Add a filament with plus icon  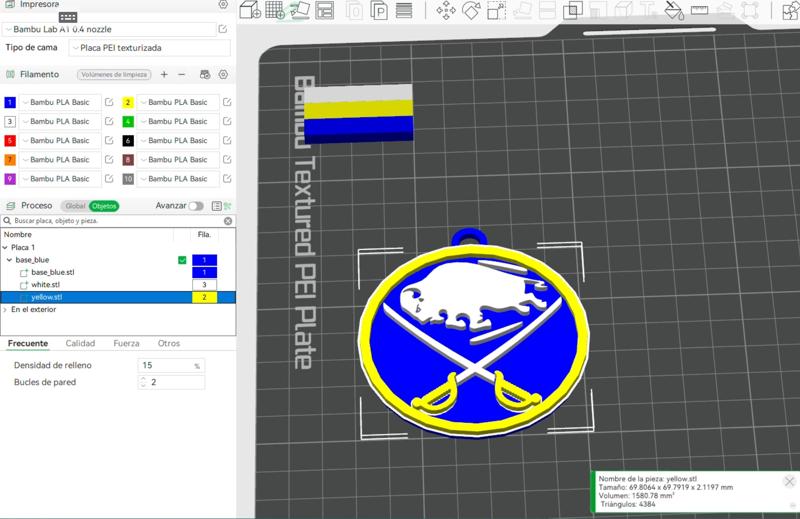coord(164,75)
